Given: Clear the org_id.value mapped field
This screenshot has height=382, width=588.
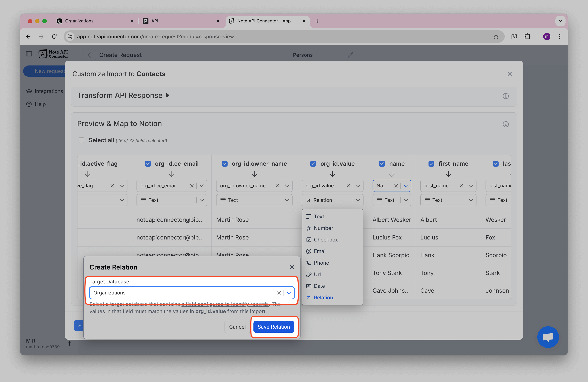Looking at the screenshot, I should click(348, 186).
